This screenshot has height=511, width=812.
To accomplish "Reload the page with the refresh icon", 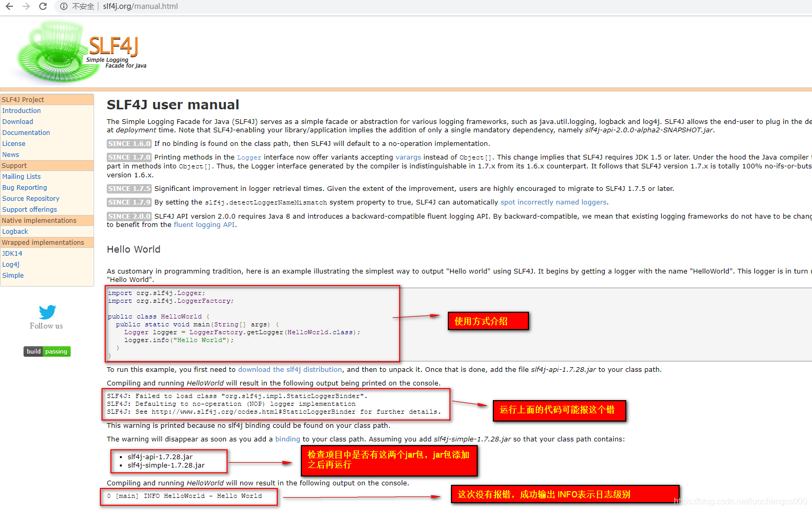I will 43,6.
